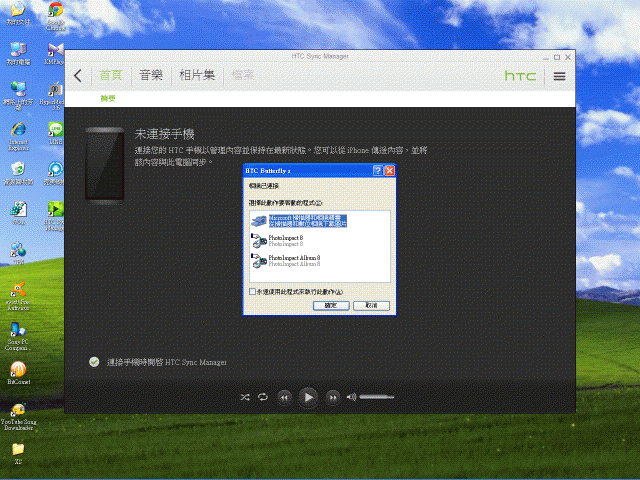The height and width of the screenshot is (480, 640).
Task: Open the hamburger menu in HTC Sync Manager
Action: [x=559, y=76]
